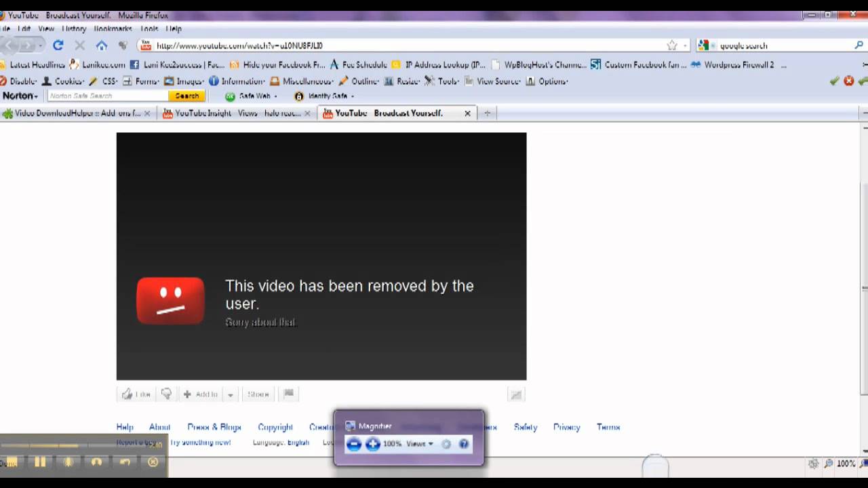Open the Norton Identity Safe menu
The width and height of the screenshot is (868, 488).
[324, 96]
